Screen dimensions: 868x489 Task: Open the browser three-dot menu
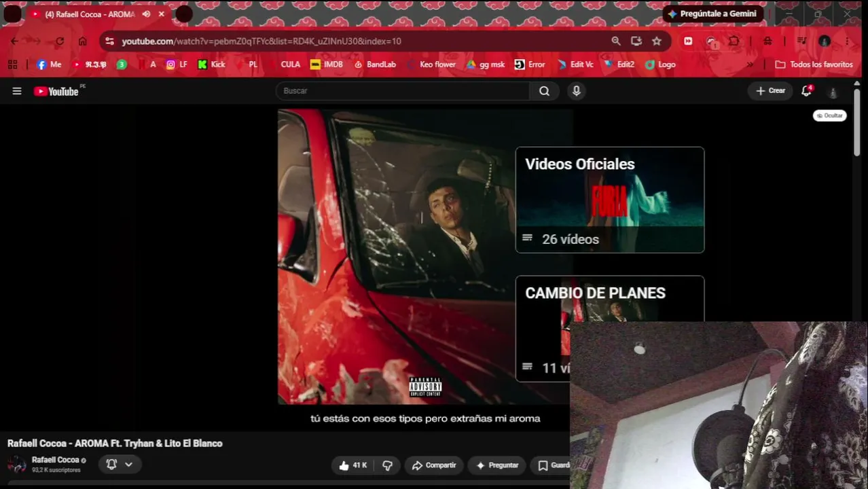click(x=847, y=41)
